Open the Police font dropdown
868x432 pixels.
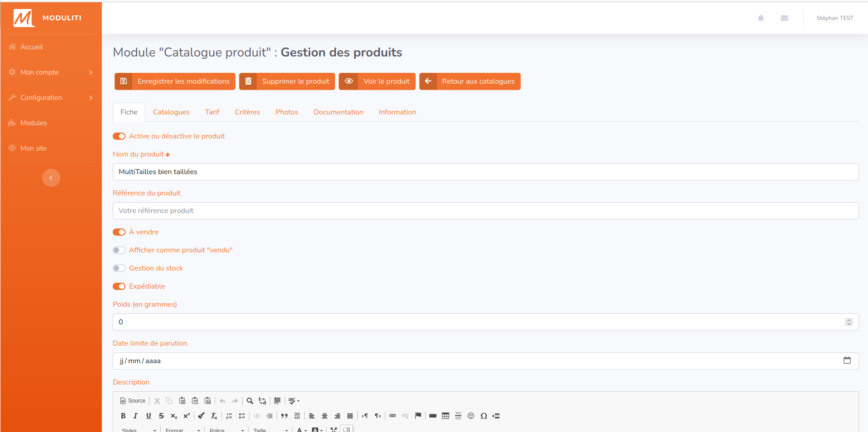(226, 429)
